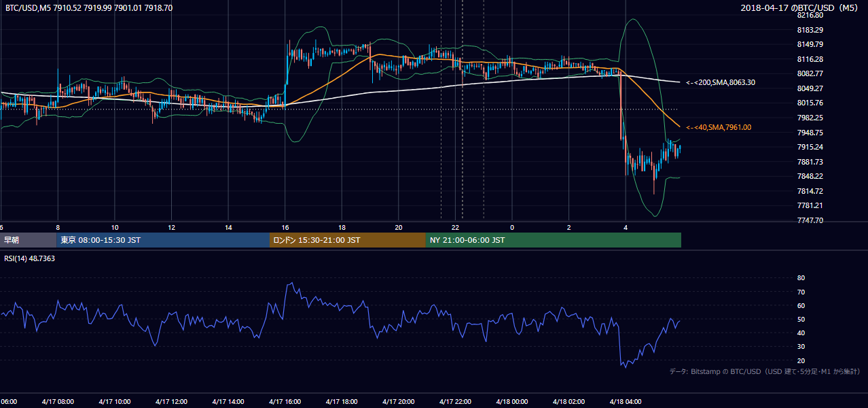Click hour tick 18 under the price chart
868x408 pixels.
tap(342, 227)
